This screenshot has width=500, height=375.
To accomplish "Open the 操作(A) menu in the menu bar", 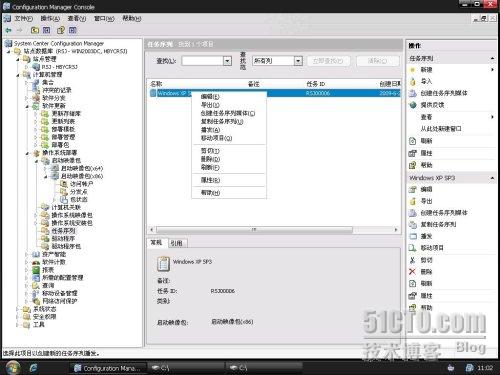I will [50, 19].
